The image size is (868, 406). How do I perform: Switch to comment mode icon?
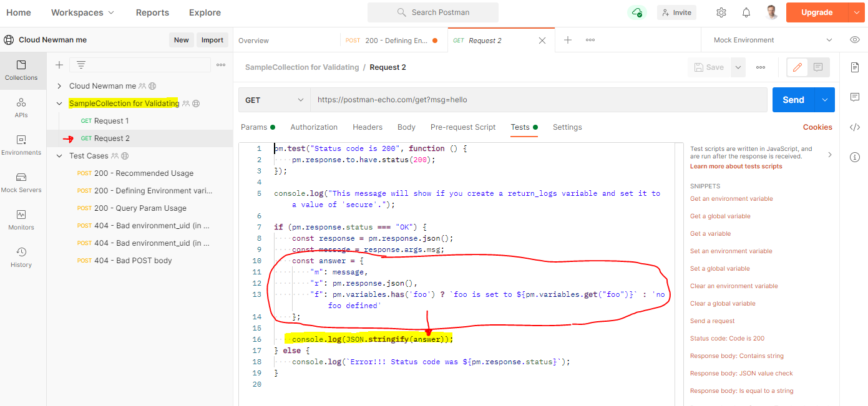coord(818,67)
